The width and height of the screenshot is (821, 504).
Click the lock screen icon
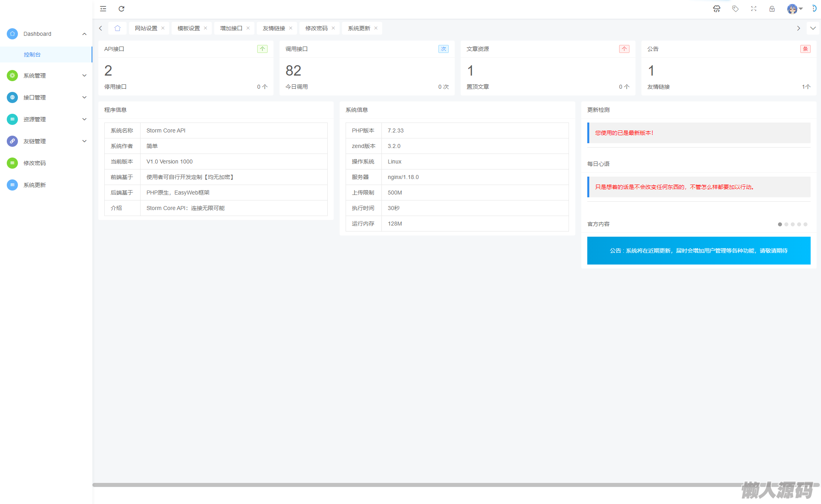click(772, 9)
